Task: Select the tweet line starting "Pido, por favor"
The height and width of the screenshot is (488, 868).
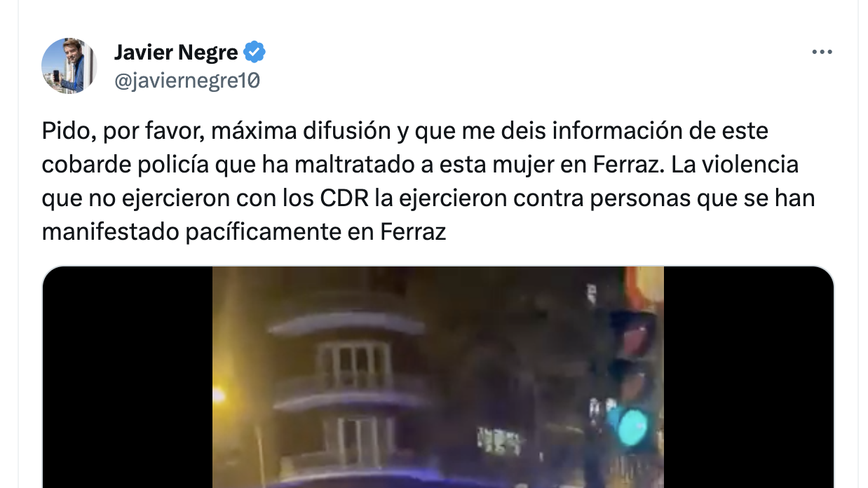Action: tap(405, 130)
